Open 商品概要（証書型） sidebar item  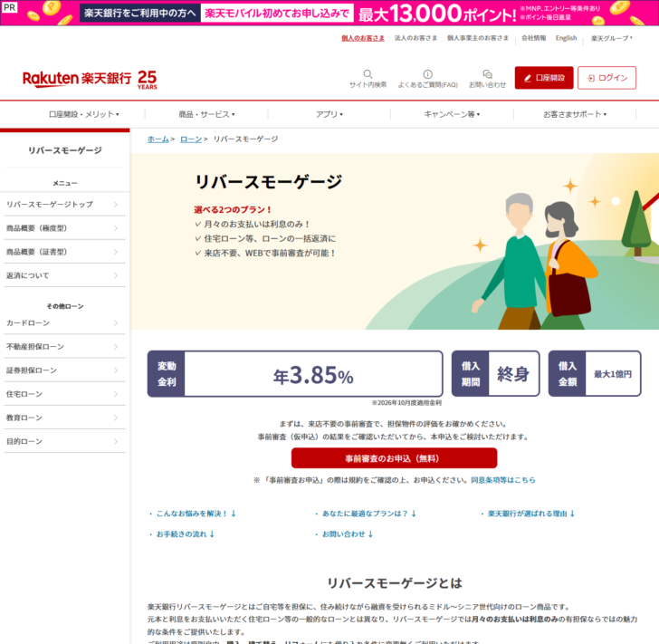pos(65,252)
